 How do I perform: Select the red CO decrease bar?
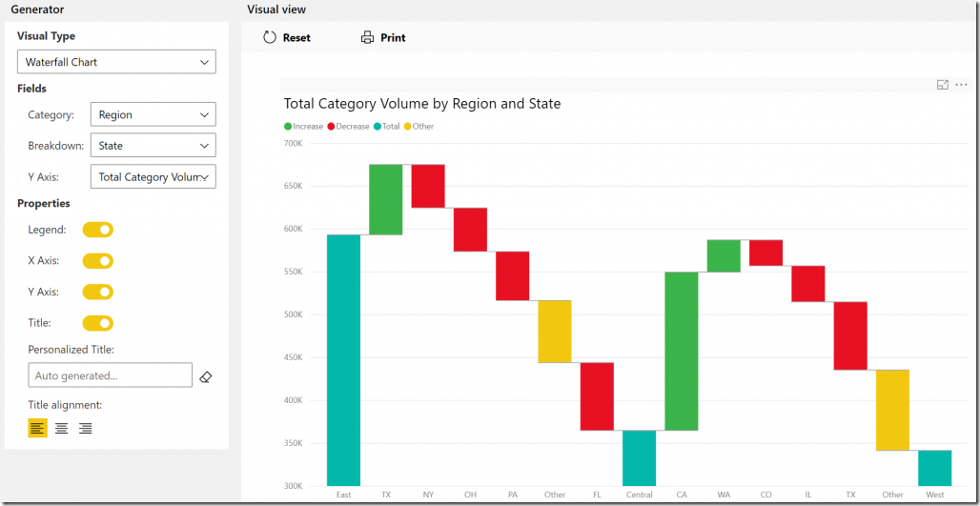pos(766,253)
